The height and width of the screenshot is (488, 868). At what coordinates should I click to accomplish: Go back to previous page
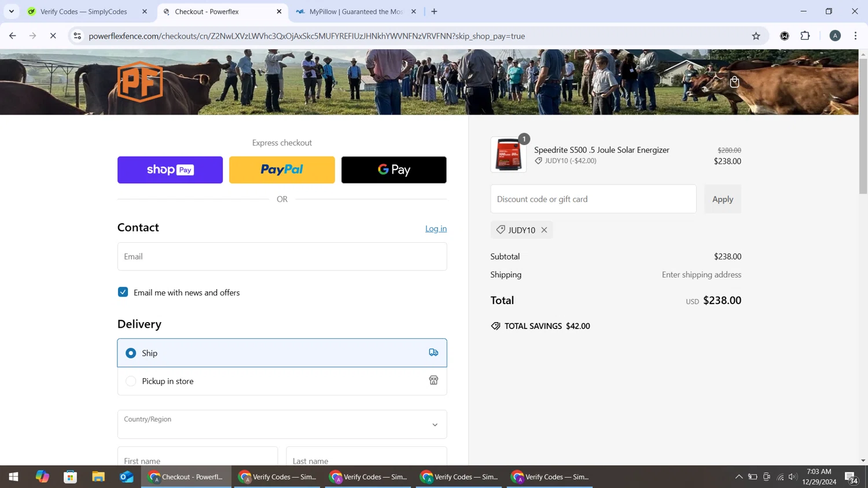click(x=13, y=36)
